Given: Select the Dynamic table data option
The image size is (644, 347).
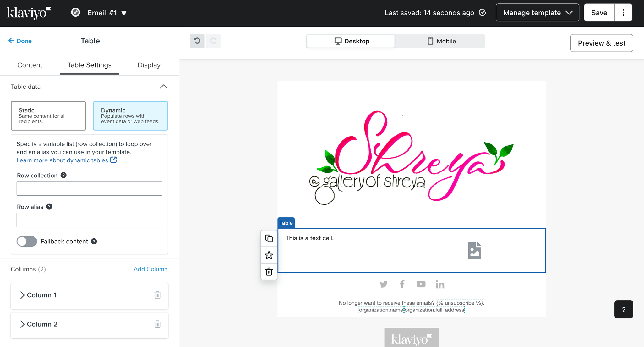Looking at the screenshot, I should [130, 115].
